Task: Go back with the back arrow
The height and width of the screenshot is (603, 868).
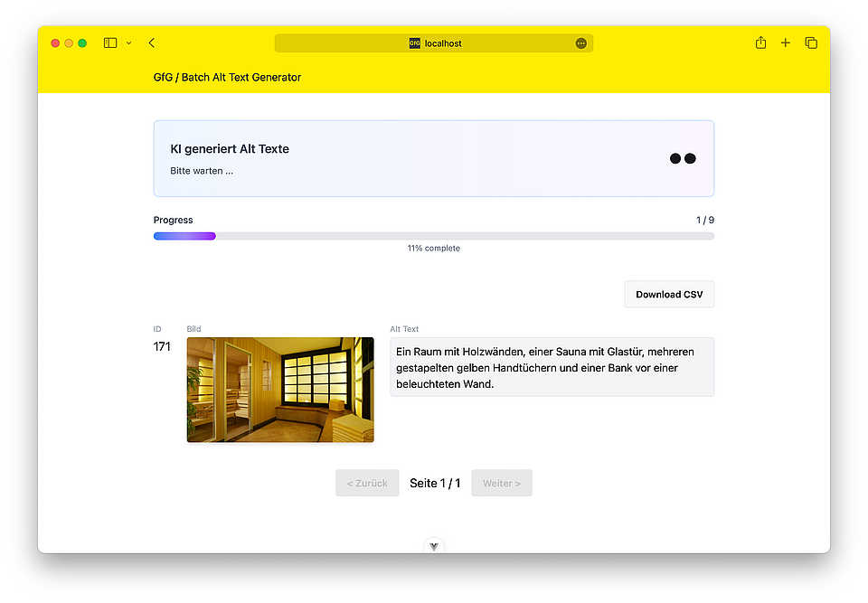Action: pos(152,43)
